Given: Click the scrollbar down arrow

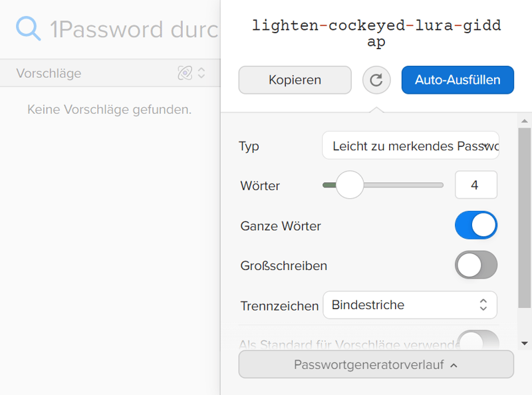Looking at the screenshot, I should click(x=524, y=343).
